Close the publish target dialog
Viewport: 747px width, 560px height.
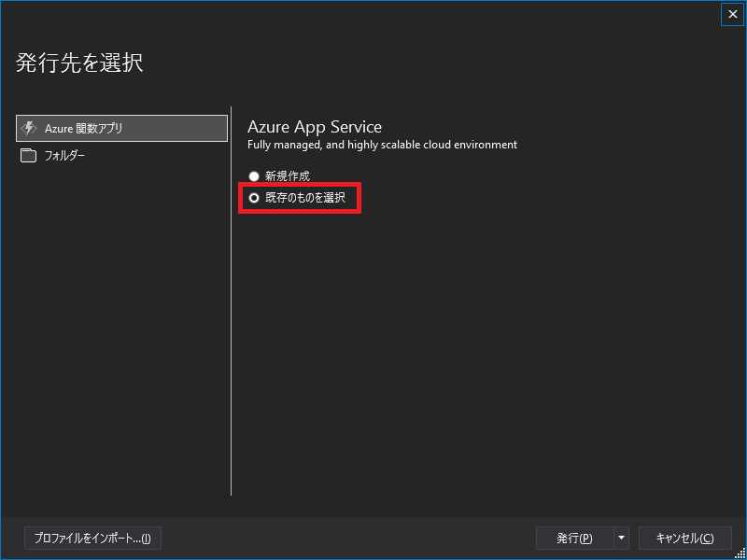click(x=732, y=14)
